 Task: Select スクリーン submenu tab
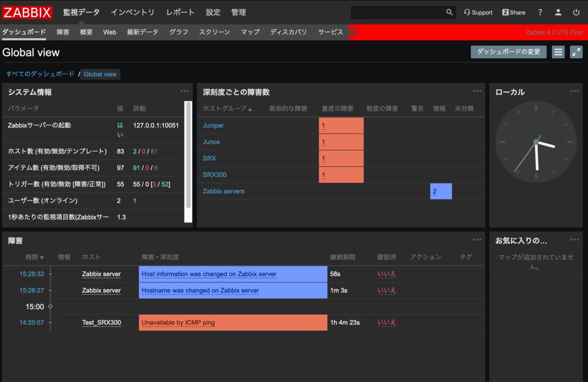pyautogui.click(x=215, y=32)
